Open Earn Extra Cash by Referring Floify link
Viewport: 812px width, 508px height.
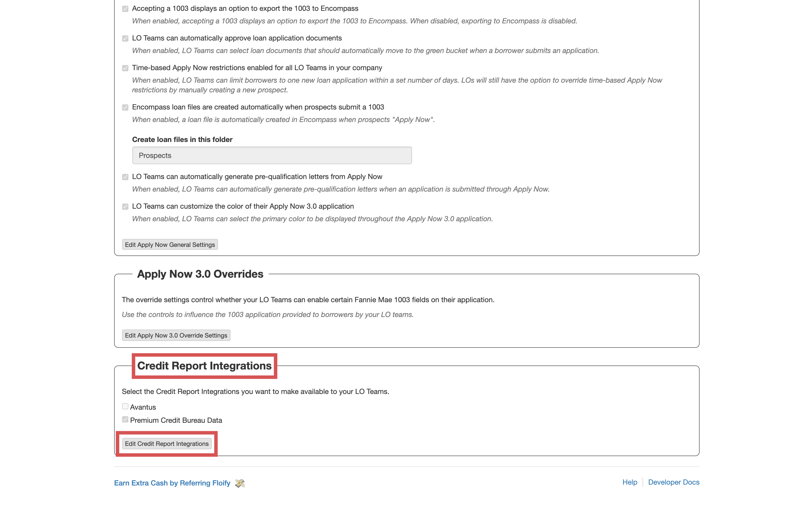tap(172, 483)
